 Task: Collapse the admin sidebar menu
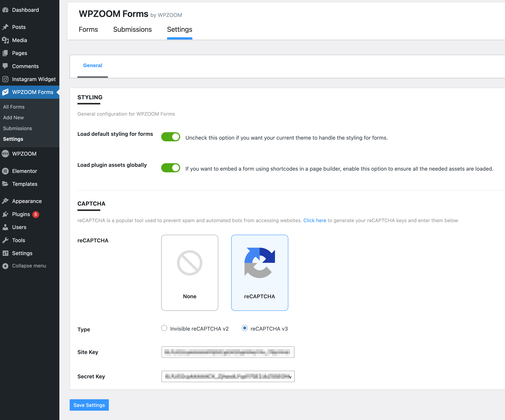point(6,266)
